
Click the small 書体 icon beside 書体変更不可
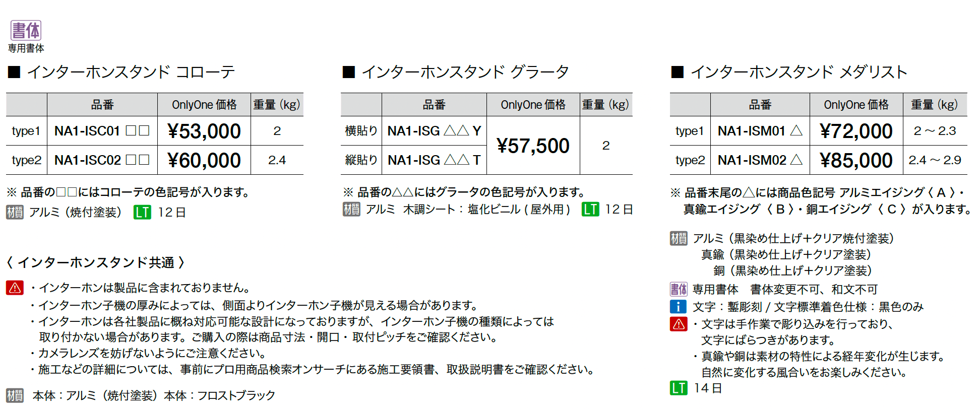point(679,289)
